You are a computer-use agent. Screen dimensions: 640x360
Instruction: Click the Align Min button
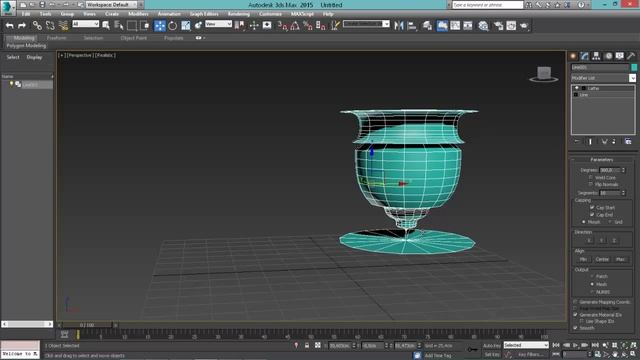click(583, 259)
